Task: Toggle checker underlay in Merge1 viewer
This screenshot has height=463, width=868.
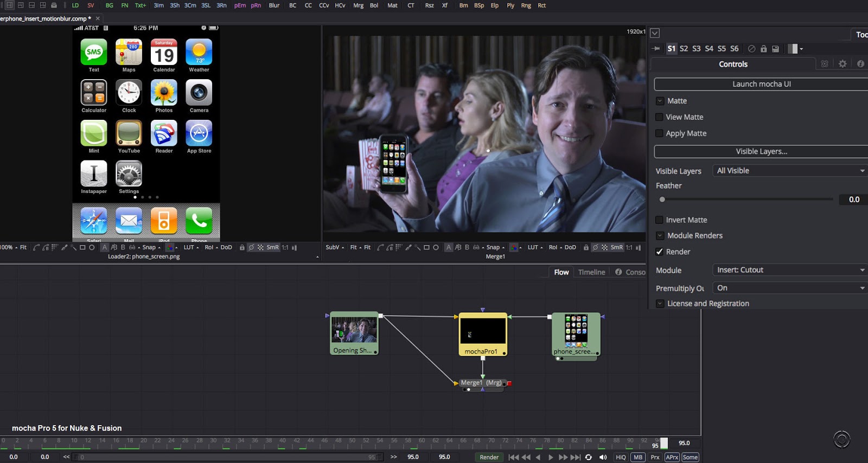Action: 604,247
